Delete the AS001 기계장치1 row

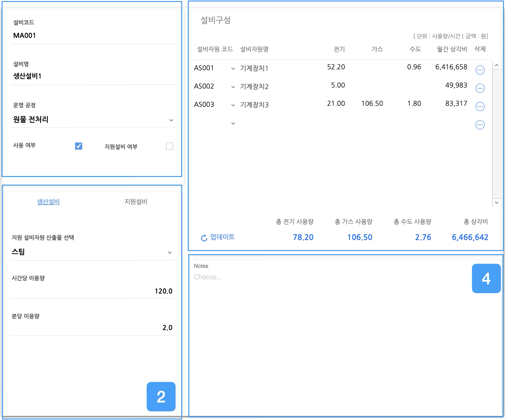[480, 70]
